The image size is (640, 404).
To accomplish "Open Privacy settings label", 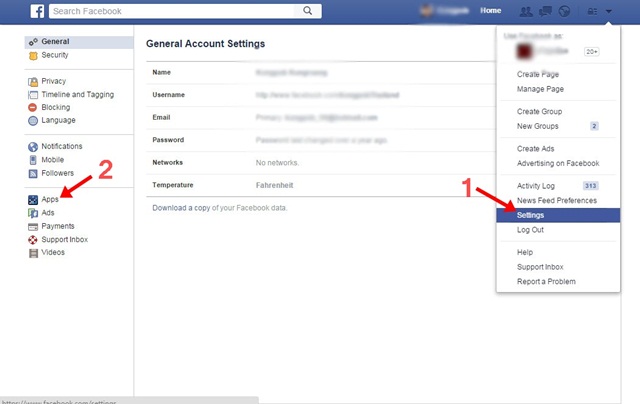I will 53,81.
